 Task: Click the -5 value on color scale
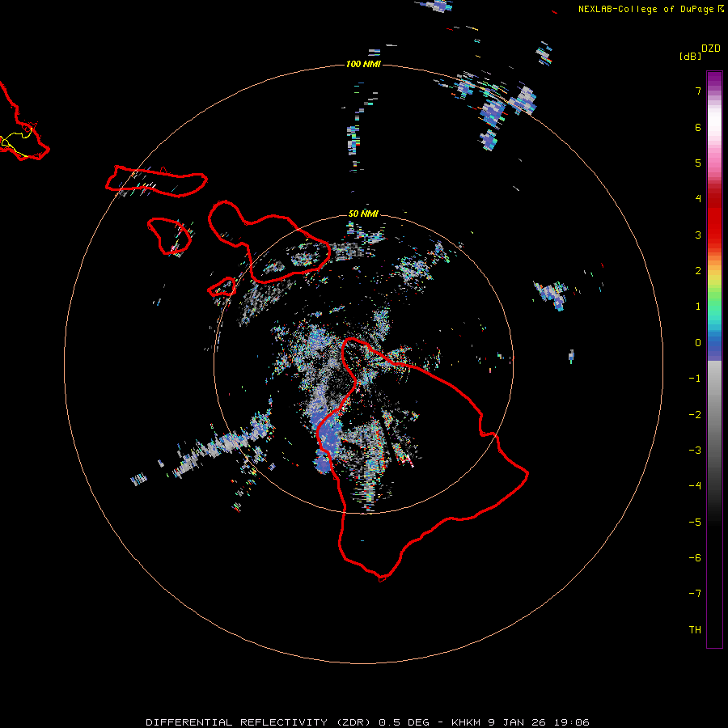click(x=695, y=523)
